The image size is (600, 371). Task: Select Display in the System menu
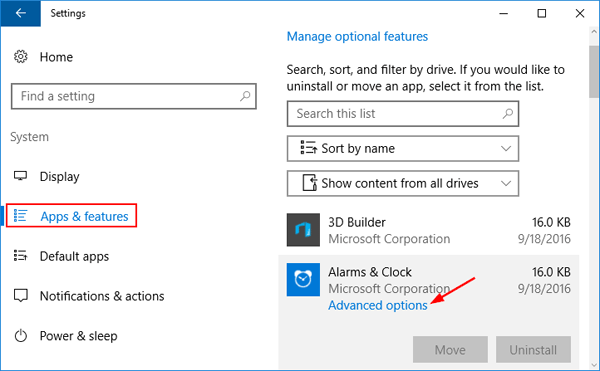[x=59, y=177]
